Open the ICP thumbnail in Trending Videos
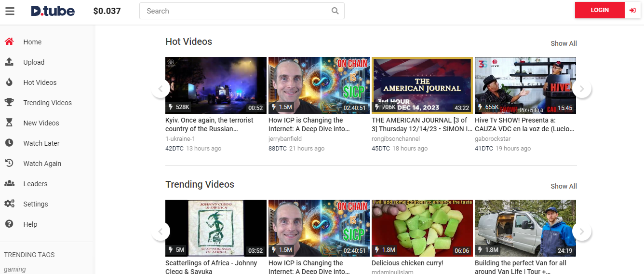Viewport: 644px width, 274px height. 319,228
